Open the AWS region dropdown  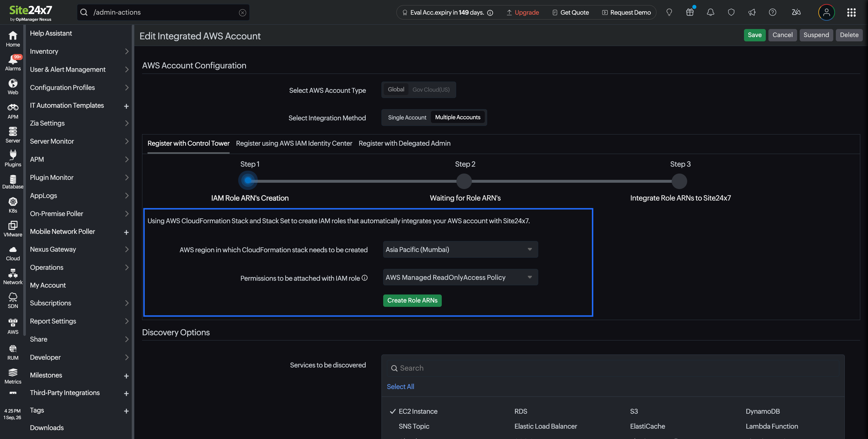click(x=460, y=249)
